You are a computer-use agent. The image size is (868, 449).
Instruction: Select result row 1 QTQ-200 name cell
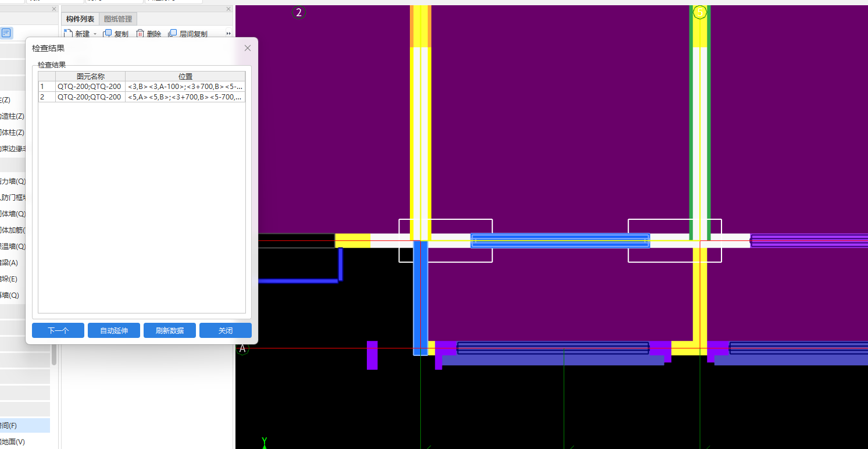90,87
